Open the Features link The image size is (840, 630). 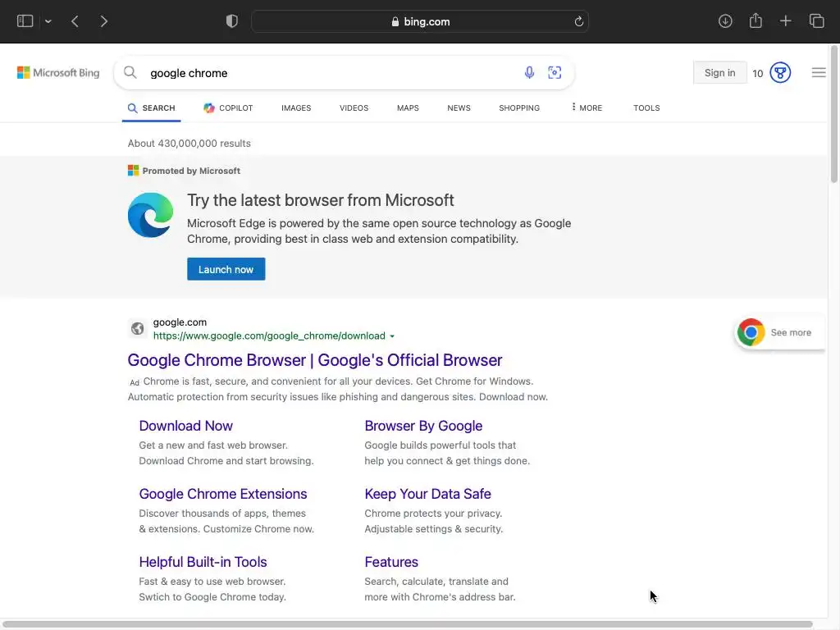(x=391, y=562)
